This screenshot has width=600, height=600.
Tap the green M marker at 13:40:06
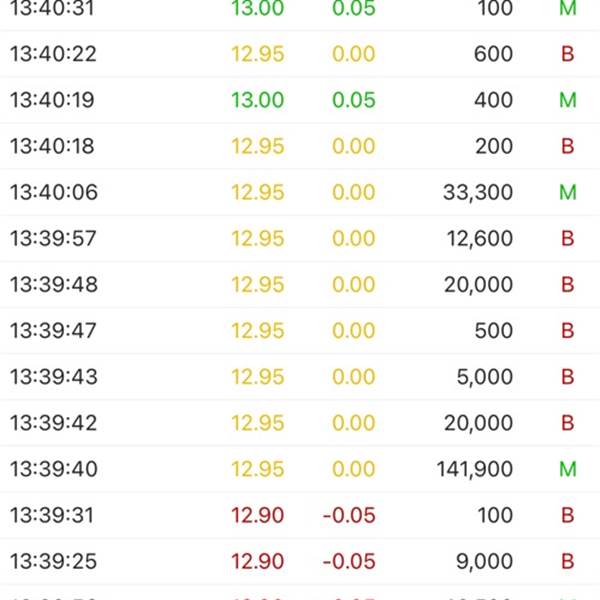coord(567,192)
